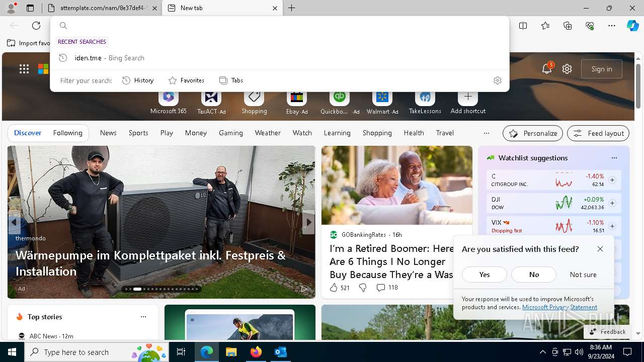644x362 pixels.
Task: Open Outlook from taskbar
Action: [281, 352]
